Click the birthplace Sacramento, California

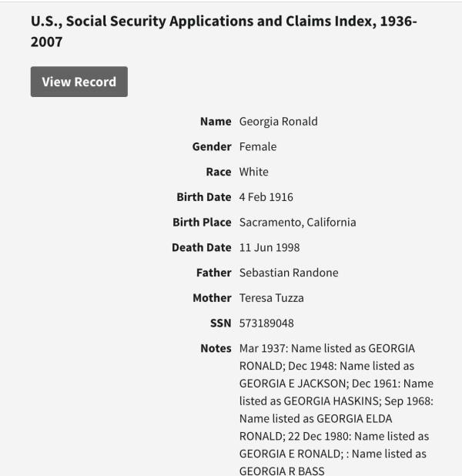coord(297,223)
